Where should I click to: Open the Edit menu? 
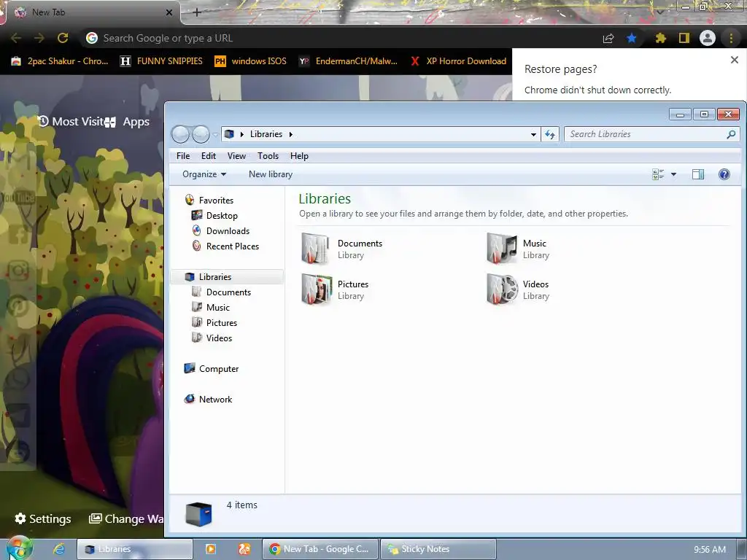pyautogui.click(x=208, y=156)
